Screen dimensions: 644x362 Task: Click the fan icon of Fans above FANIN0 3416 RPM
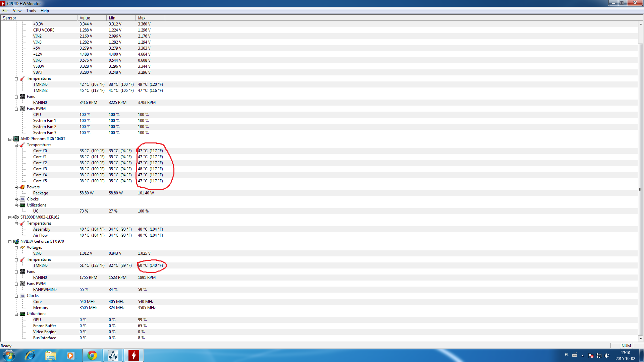point(22,97)
